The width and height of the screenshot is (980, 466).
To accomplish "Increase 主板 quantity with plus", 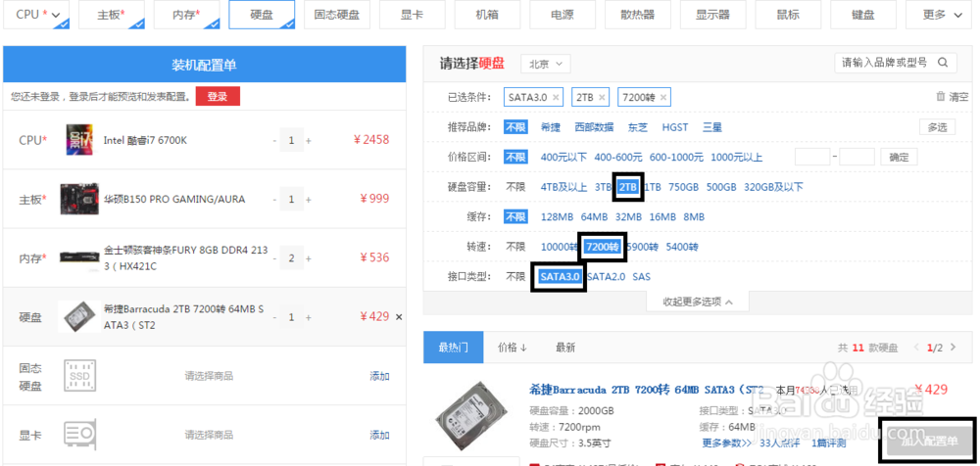I will pos(308,200).
